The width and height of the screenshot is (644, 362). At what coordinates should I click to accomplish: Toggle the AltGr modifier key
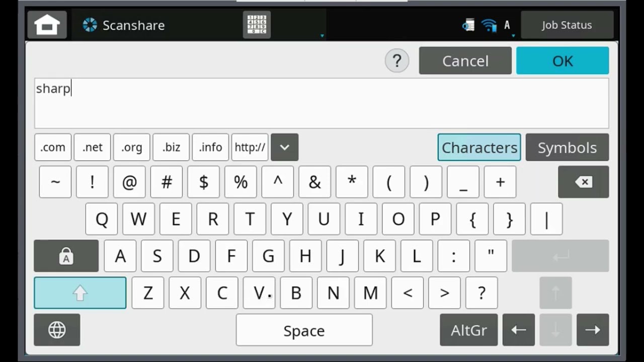click(468, 330)
